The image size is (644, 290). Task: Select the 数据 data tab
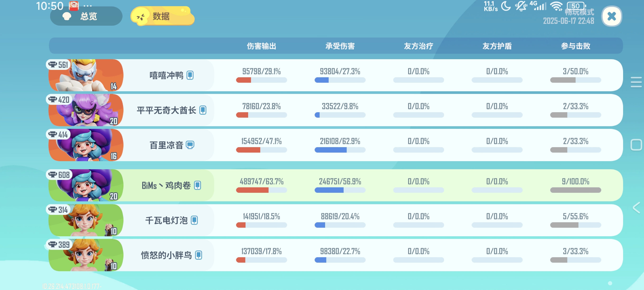click(x=162, y=16)
